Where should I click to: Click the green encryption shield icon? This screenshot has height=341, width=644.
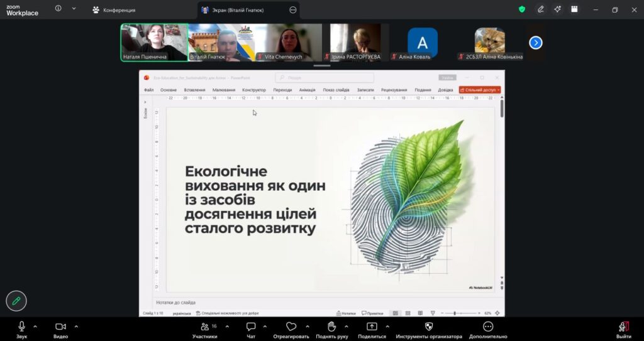pos(522,9)
